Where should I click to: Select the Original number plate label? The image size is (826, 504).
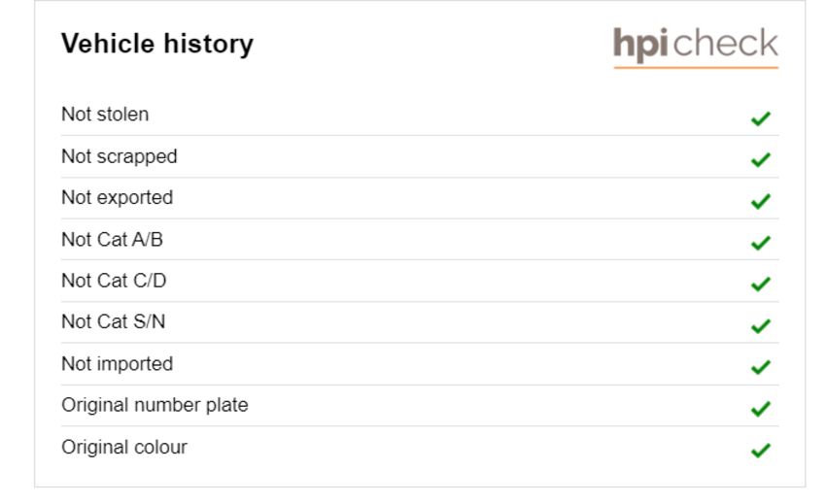click(155, 405)
